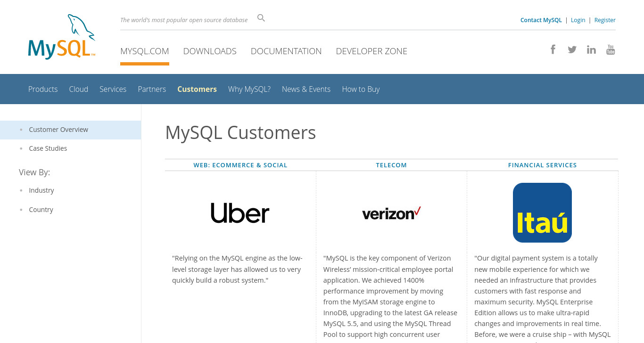Click the Register link
The width and height of the screenshot is (644, 343).
pyautogui.click(x=605, y=20)
